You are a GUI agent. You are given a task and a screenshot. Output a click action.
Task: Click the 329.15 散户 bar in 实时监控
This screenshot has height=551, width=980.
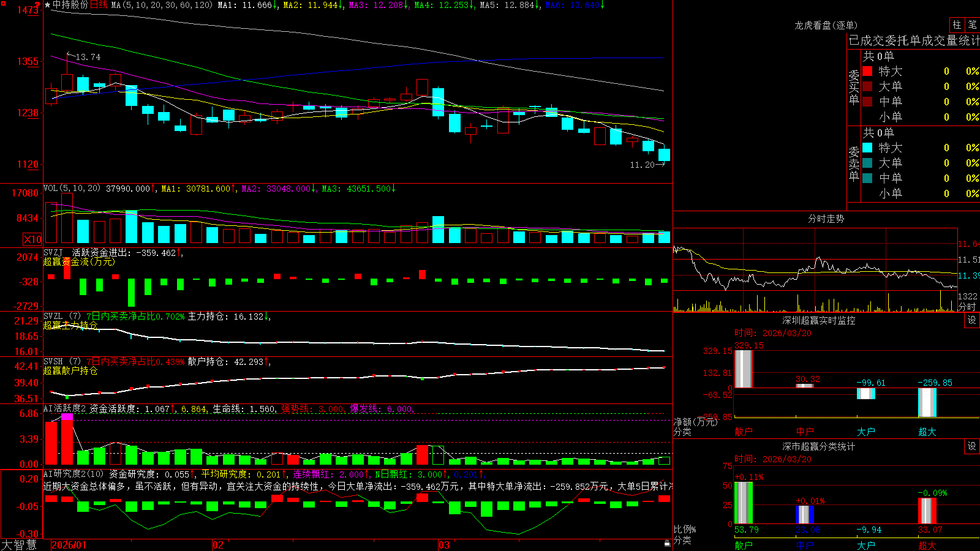click(744, 369)
